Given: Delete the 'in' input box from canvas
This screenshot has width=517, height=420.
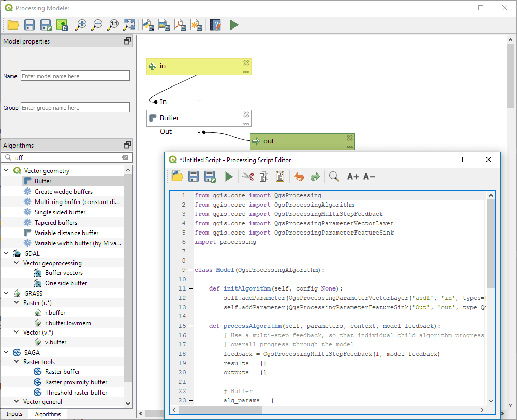Looking at the screenshot, I should [x=246, y=63].
